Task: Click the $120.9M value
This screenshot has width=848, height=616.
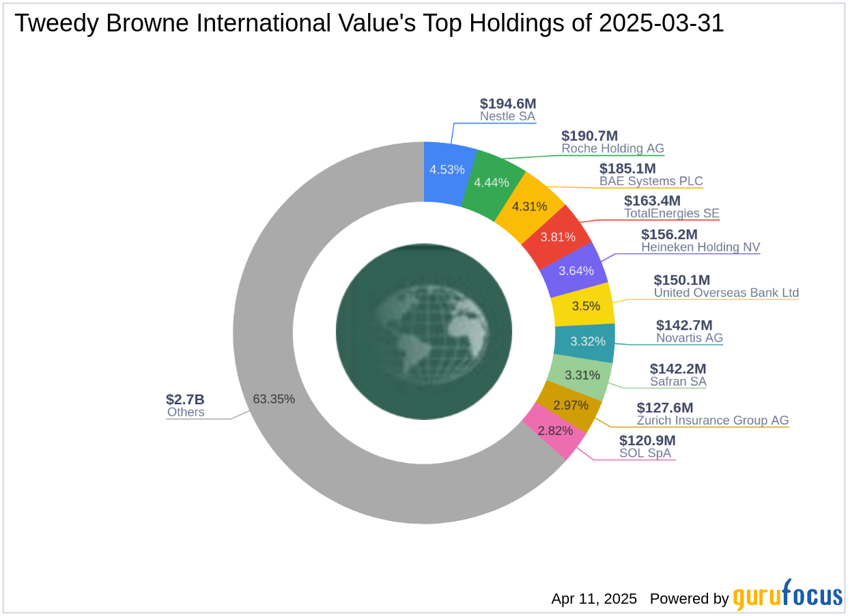Action: pos(647,440)
